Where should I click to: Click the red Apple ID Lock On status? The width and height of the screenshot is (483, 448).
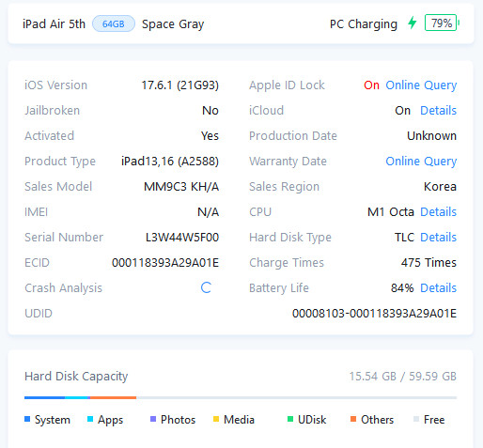371,85
